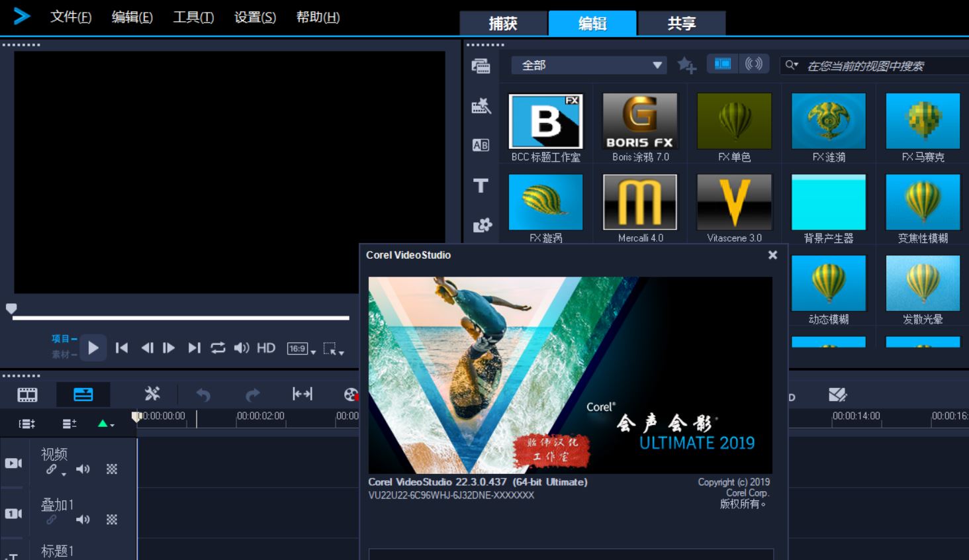Switch to timeline view
The height and width of the screenshot is (560, 969).
[x=83, y=395]
